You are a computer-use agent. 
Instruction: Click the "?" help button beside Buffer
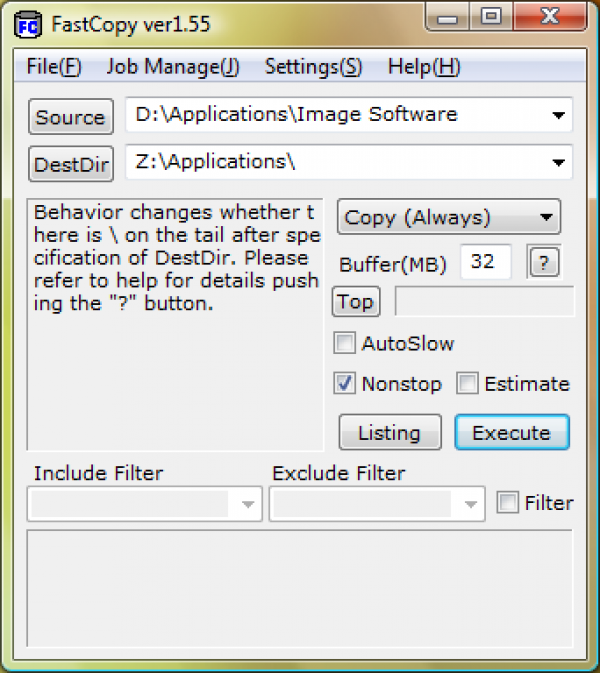[x=544, y=262]
